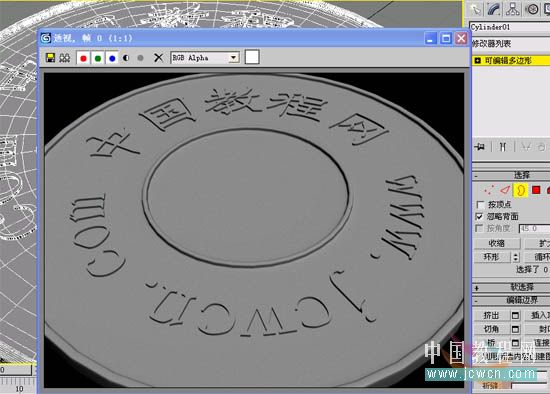
Task: Switch to the Hierarchy panel tab
Action: [512, 9]
